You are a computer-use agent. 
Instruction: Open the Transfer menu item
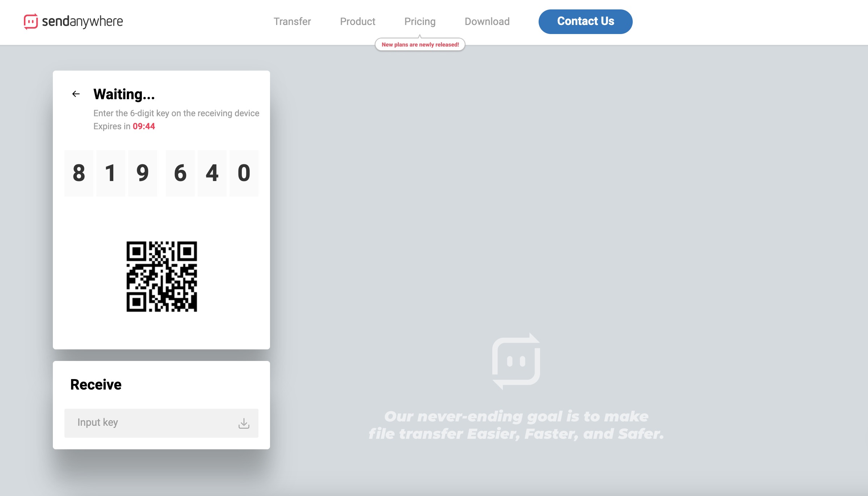point(292,21)
